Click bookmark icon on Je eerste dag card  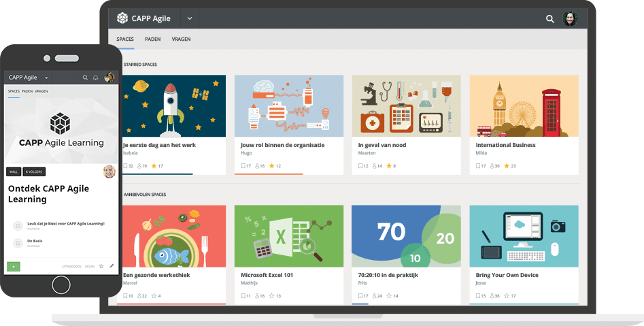pyautogui.click(x=125, y=166)
